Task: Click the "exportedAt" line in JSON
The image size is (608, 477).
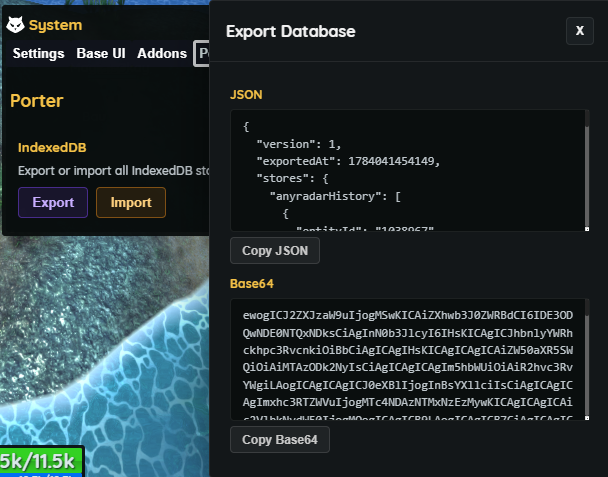Action: [348, 161]
